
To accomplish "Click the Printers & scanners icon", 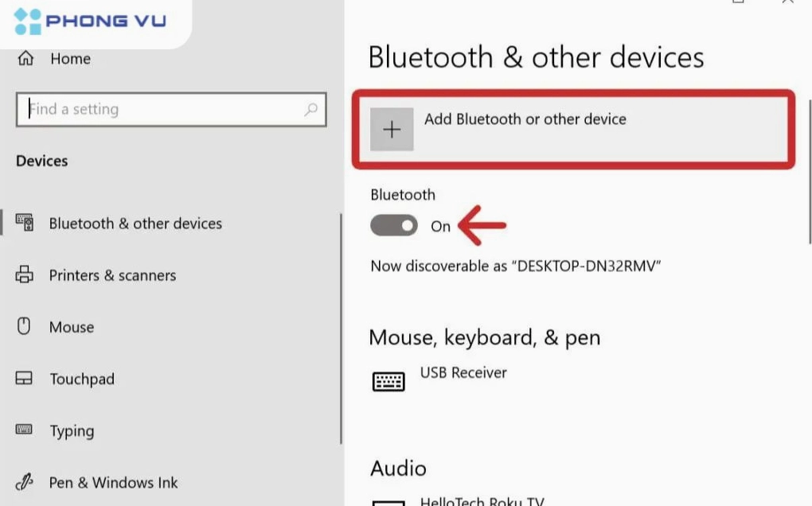I will (26, 275).
